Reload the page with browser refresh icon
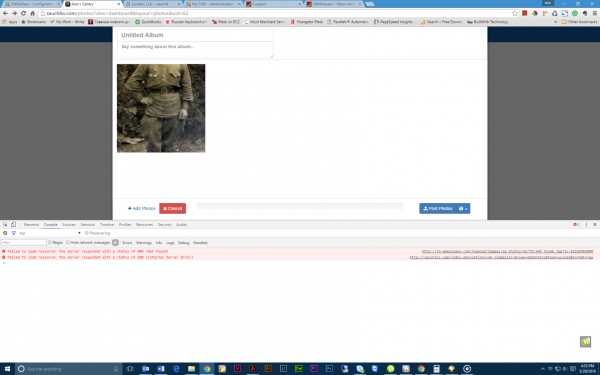Viewport: 600px width, 375px height. tap(23, 13)
